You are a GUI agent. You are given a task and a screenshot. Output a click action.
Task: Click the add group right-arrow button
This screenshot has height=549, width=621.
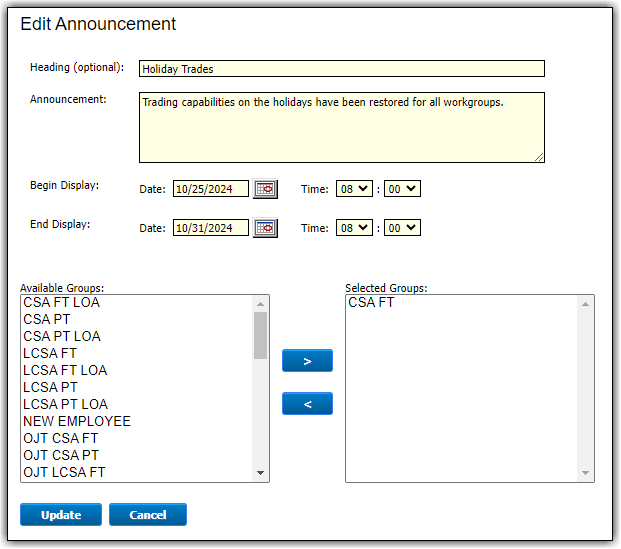[x=307, y=361]
